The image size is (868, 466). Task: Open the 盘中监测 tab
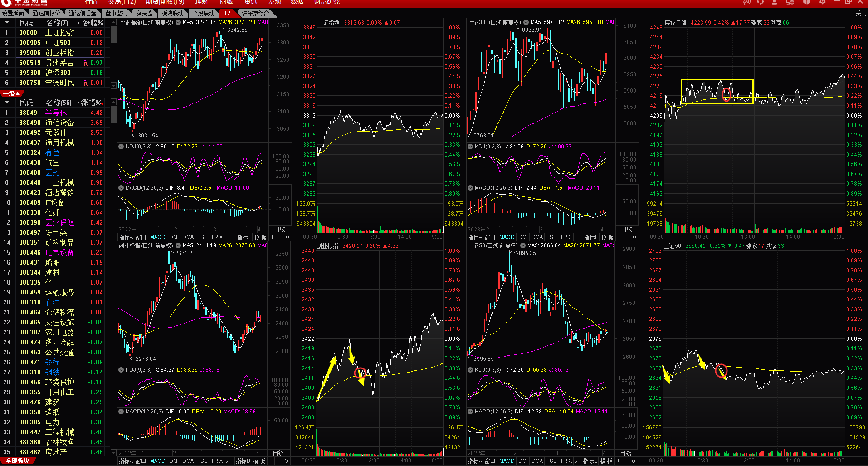pyautogui.click(x=116, y=13)
